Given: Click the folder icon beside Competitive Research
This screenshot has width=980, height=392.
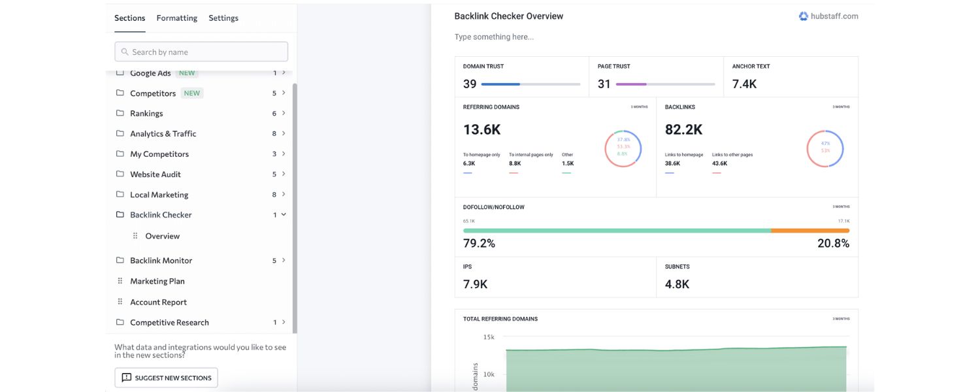Looking at the screenshot, I should pyautogui.click(x=120, y=321).
